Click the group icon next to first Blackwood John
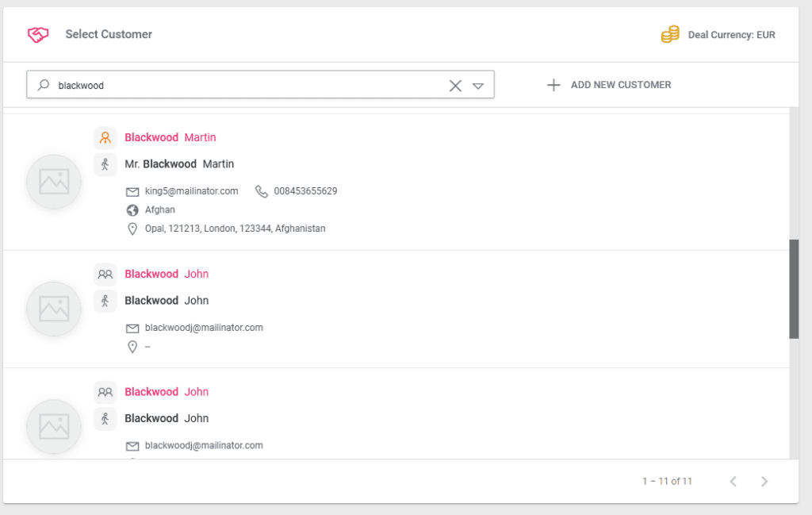Screen dimensions: 812x515 click(105, 273)
